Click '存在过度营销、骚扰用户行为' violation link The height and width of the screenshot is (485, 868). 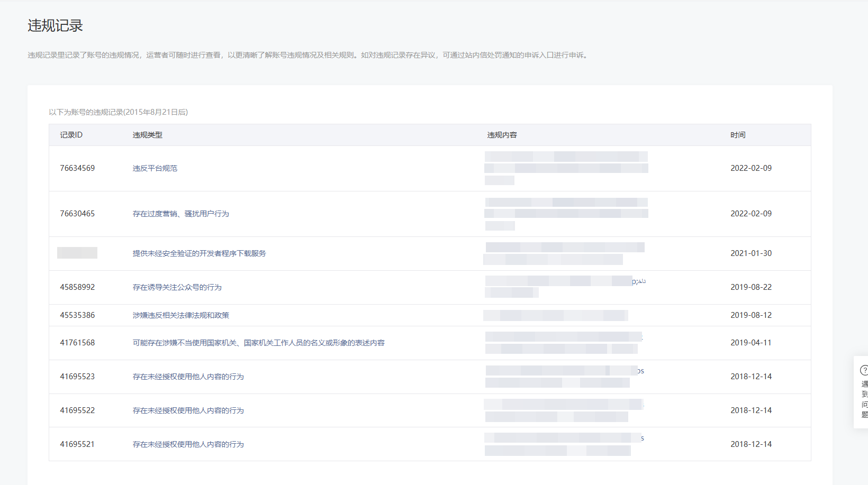(x=180, y=214)
